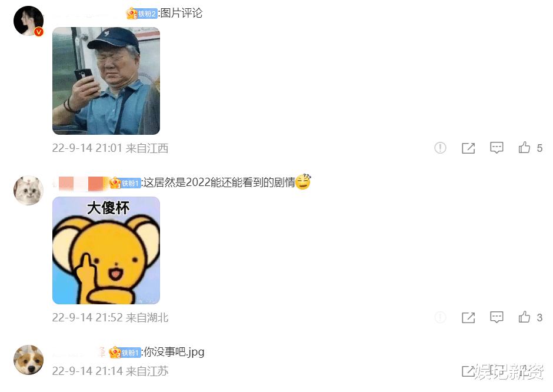Share the 21:01 Jiangxi comment
The height and width of the screenshot is (392, 553).
point(468,148)
